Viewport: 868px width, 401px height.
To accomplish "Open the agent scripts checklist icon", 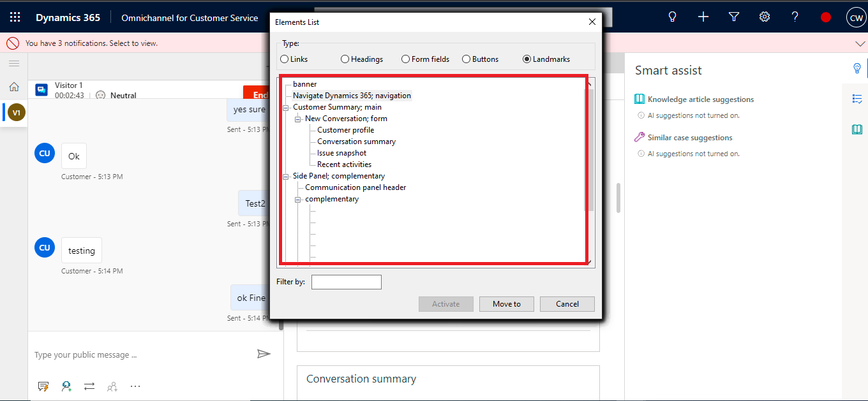I will coord(857,99).
